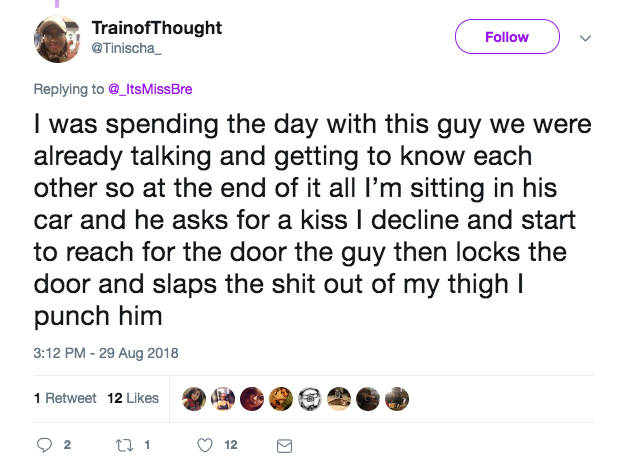Click the first liker avatar
This screenshot has width=629, height=475.
pos(194,399)
